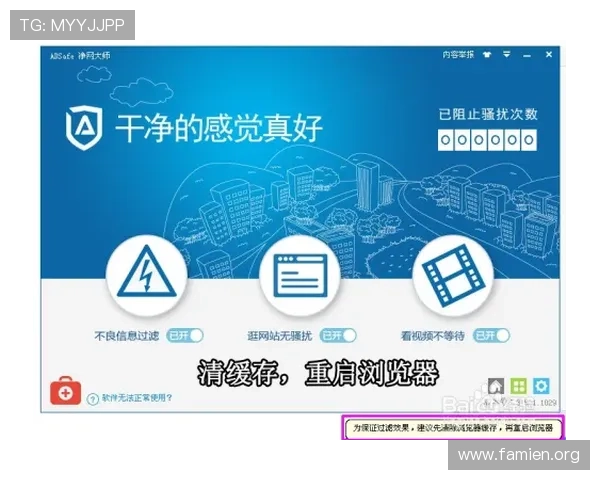600x480 pixels.
Task: Open the skin (shirt) icon
Action: pyautogui.click(x=487, y=55)
